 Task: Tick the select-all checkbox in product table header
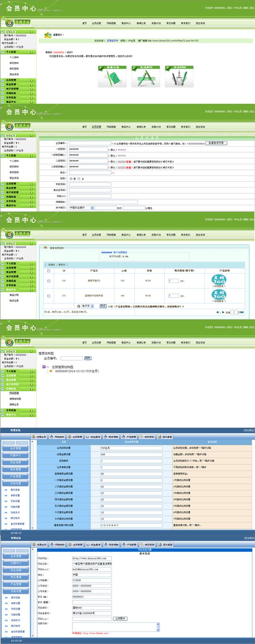tap(49, 271)
